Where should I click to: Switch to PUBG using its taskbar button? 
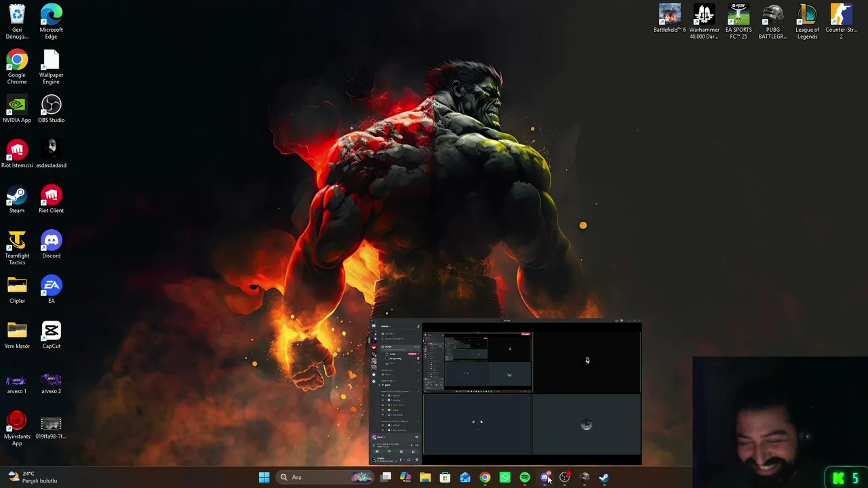tap(584, 477)
